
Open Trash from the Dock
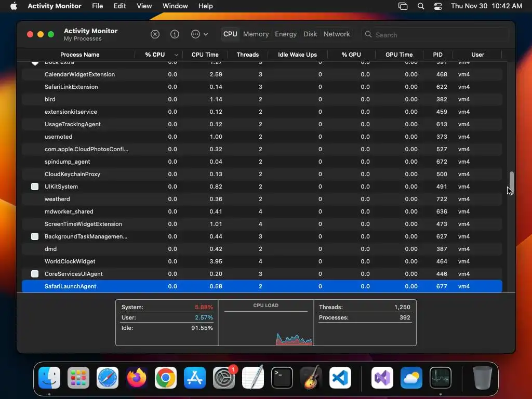(x=483, y=378)
